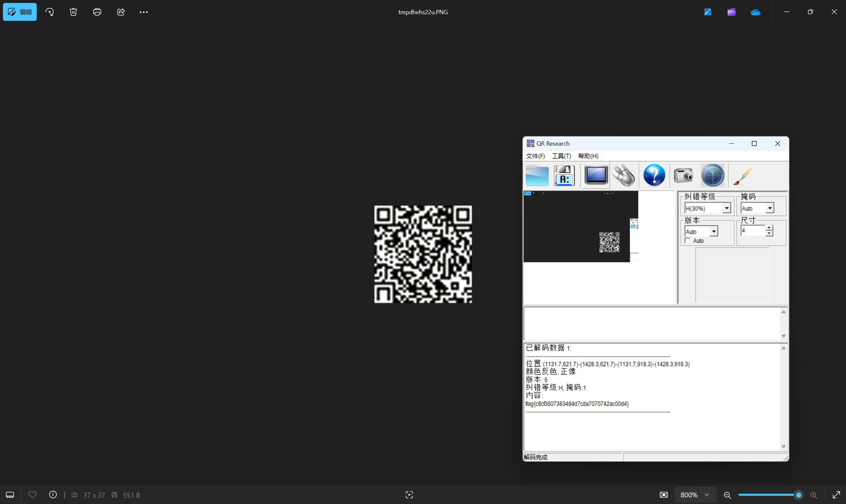This screenshot has height=504, width=846.
Task: Click the 颜色反色, 正像 line
Action: [x=551, y=372]
